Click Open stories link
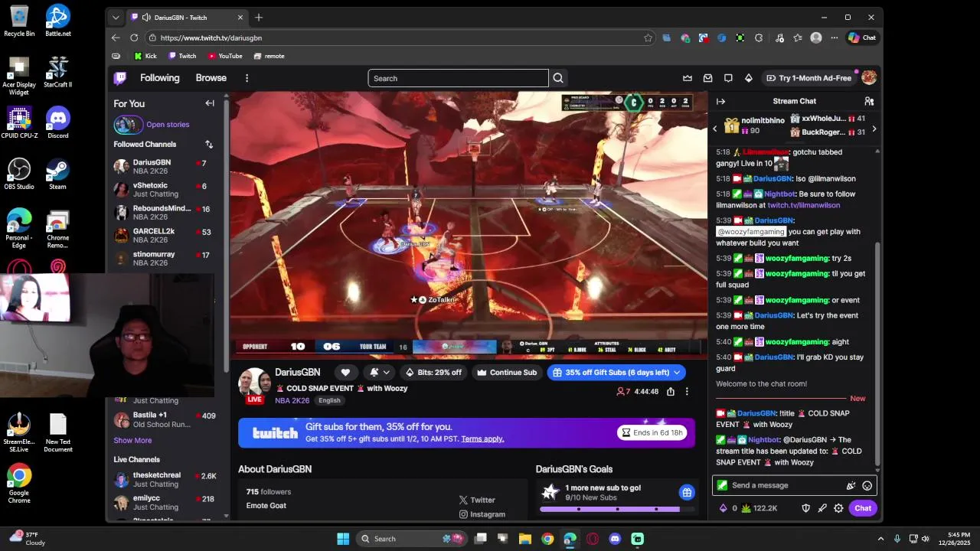The height and width of the screenshot is (551, 980). pos(168,124)
